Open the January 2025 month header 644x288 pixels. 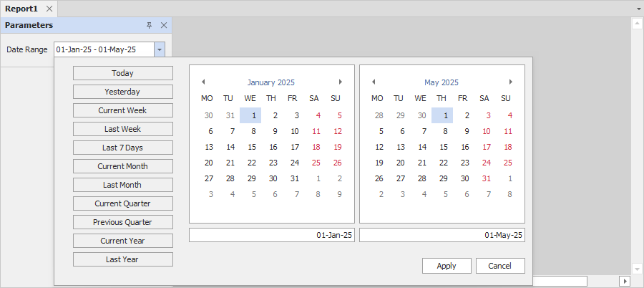coord(271,82)
